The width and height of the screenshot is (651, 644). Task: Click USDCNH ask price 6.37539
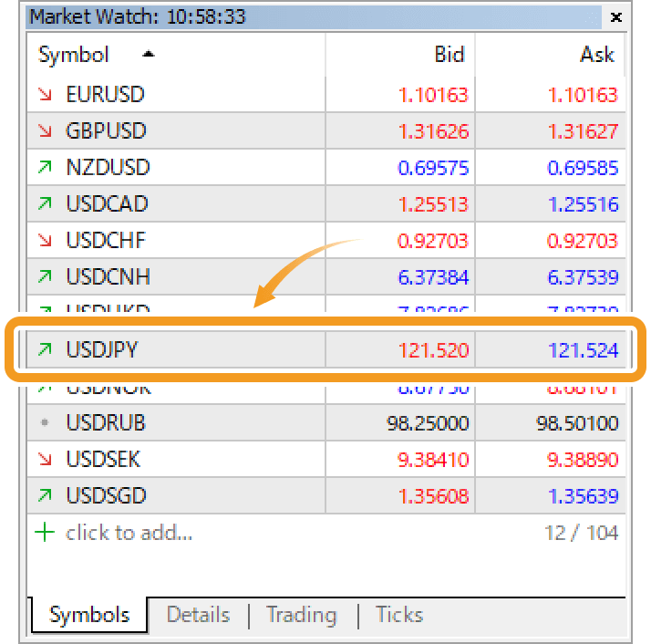tap(583, 277)
